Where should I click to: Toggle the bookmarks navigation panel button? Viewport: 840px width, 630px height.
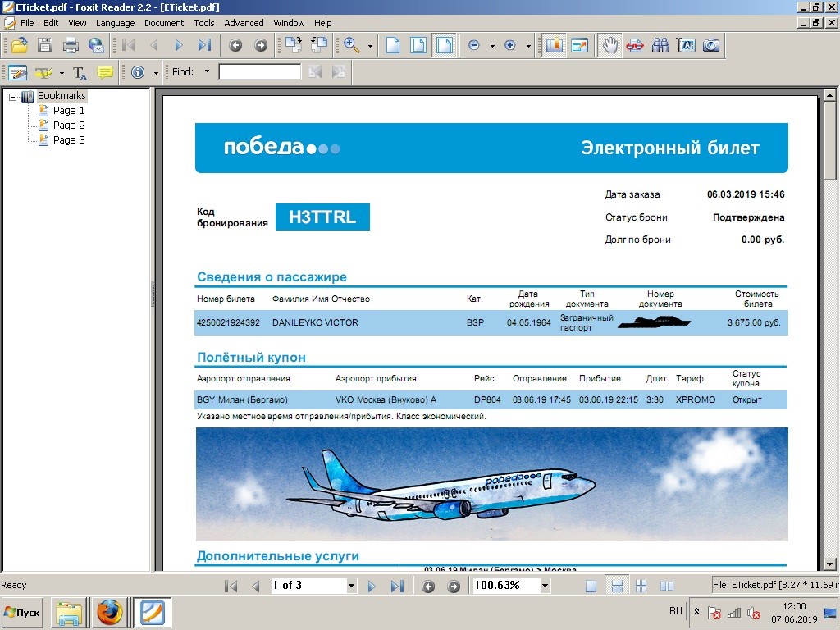[555, 45]
